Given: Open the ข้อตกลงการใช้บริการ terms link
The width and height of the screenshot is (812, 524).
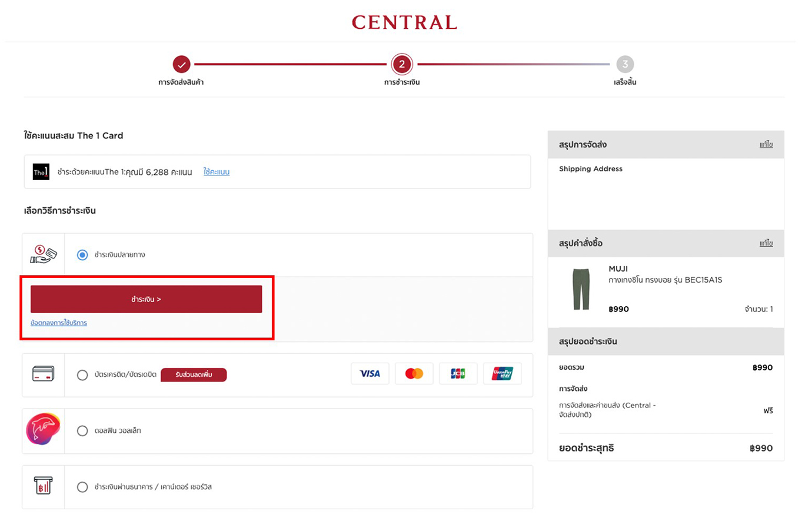Looking at the screenshot, I should pos(59,323).
